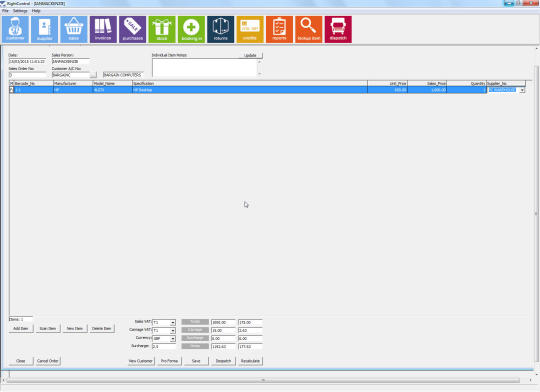
Task: Open the Customer module icon
Action: coord(15,30)
